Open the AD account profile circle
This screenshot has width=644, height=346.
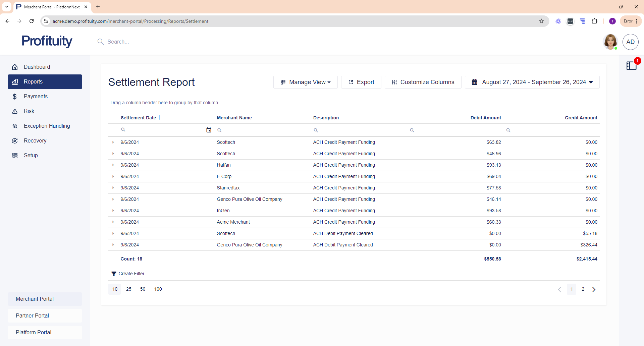click(x=630, y=42)
